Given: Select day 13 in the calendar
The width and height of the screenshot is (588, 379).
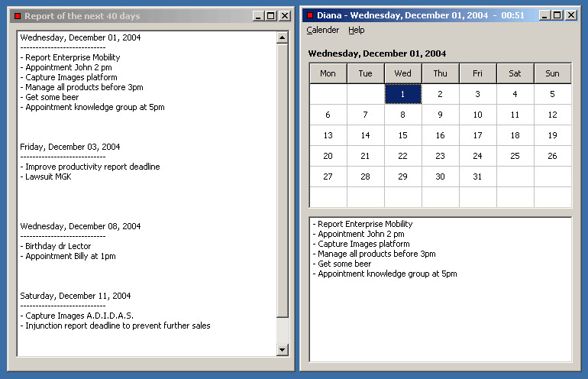Looking at the screenshot, I should tap(328, 135).
